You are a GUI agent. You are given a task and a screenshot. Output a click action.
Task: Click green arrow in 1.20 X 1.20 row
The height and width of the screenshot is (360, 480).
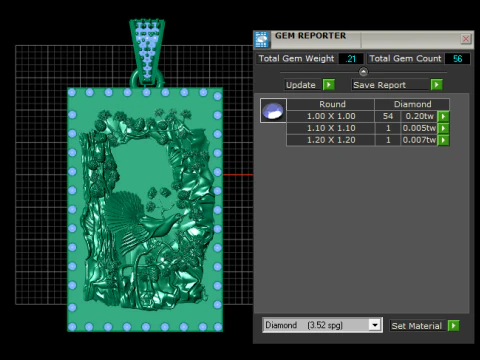(443, 140)
